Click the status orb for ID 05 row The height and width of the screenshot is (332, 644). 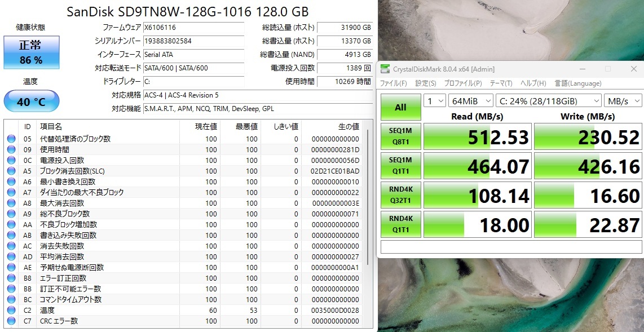[x=11, y=139]
